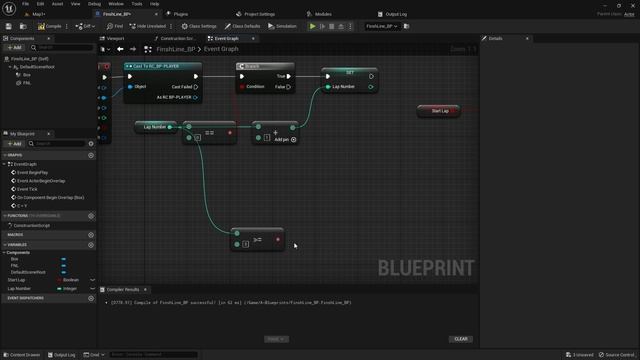Toggle Hide Unrelated nodes
Image resolution: width=640 pixels, height=360 pixels.
pos(147,26)
